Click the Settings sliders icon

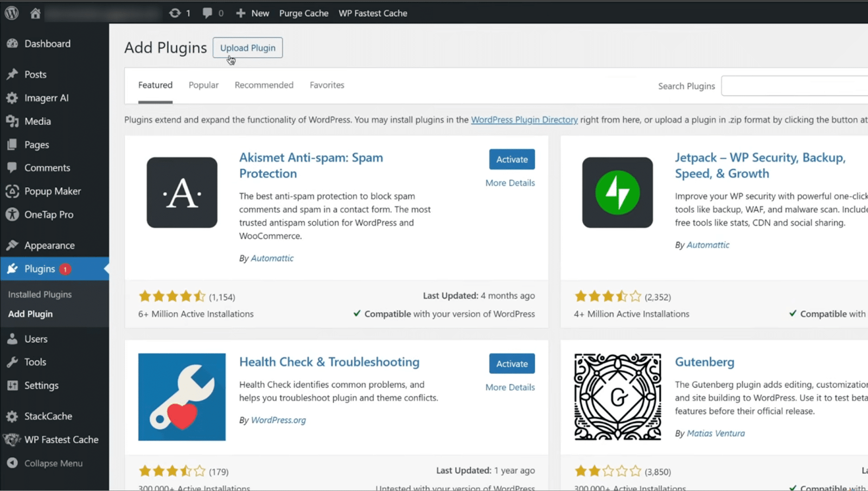tap(12, 385)
